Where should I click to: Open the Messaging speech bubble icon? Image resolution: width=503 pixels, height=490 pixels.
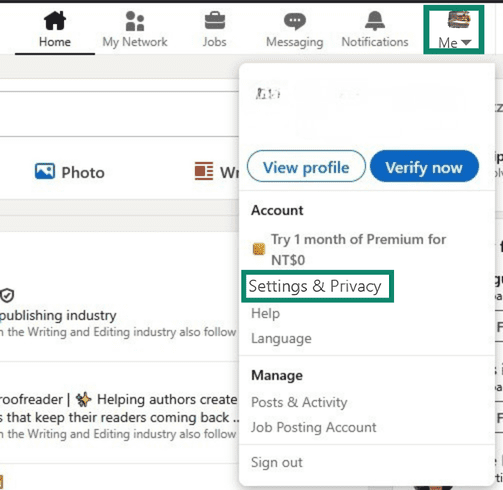point(295,21)
